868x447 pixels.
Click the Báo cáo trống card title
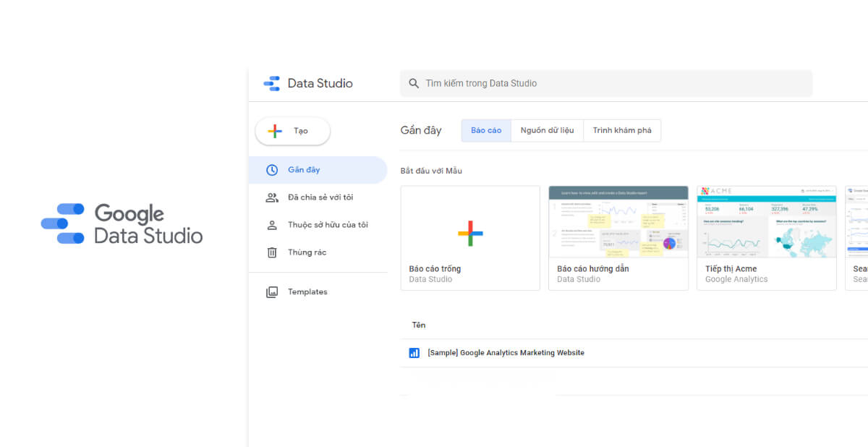tap(435, 269)
